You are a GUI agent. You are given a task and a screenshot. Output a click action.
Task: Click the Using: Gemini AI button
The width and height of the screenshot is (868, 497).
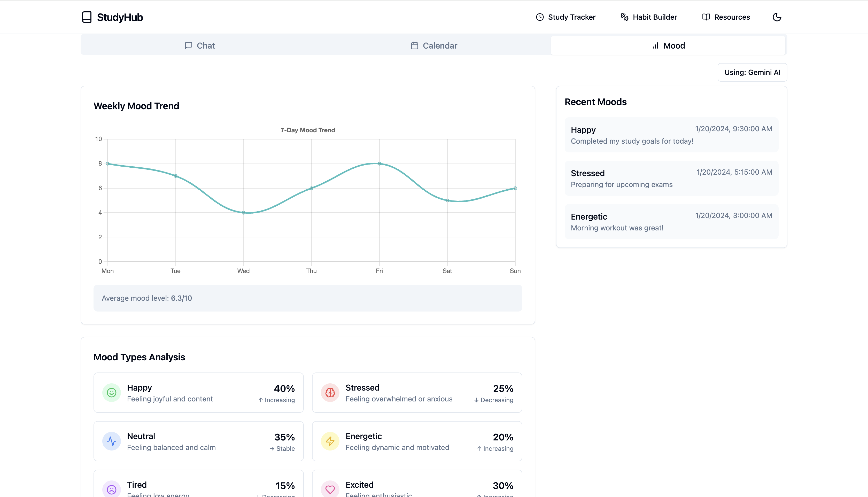752,72
